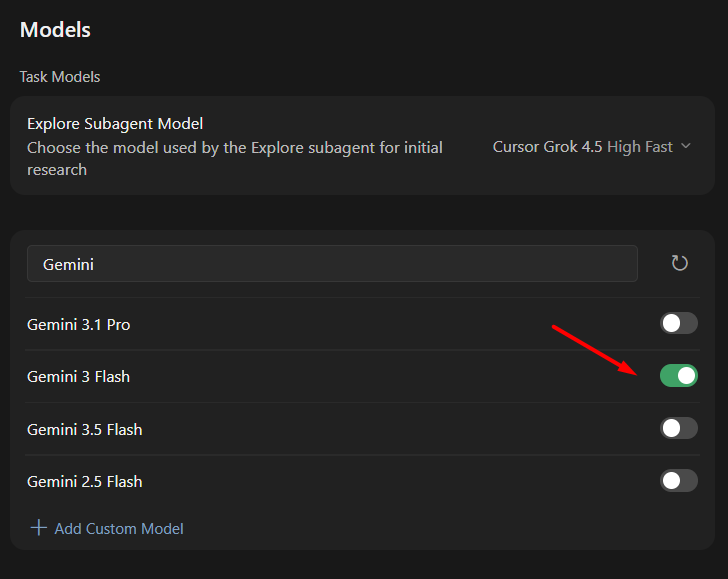Click the chevron next to Cursor Grok model
Screen dimensions: 728x579
[686, 146]
